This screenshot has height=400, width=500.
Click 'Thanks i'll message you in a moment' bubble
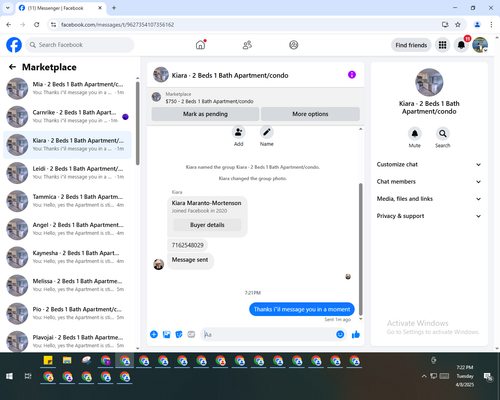coord(302,309)
